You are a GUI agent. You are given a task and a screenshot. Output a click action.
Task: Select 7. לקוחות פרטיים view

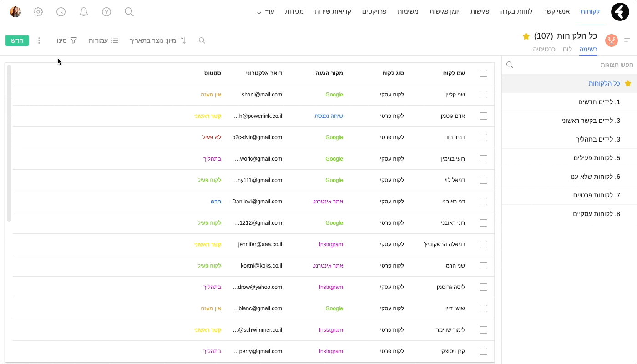click(x=569, y=195)
